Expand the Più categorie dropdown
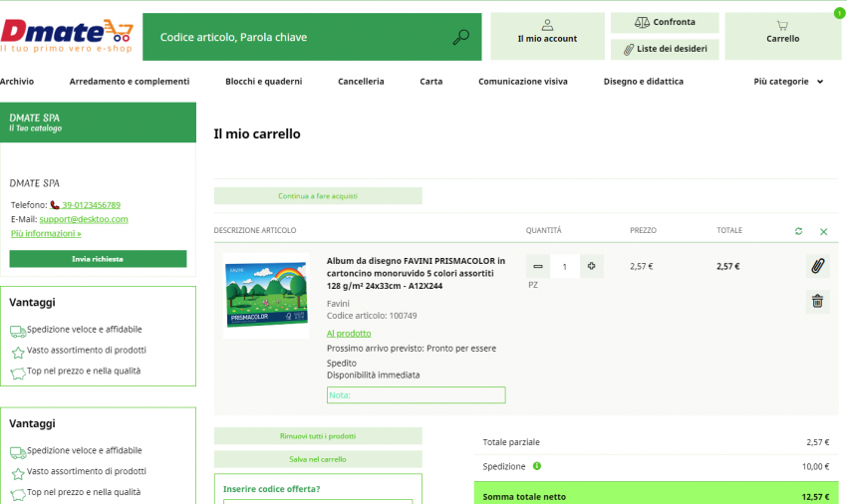The image size is (847, 504). click(x=788, y=82)
